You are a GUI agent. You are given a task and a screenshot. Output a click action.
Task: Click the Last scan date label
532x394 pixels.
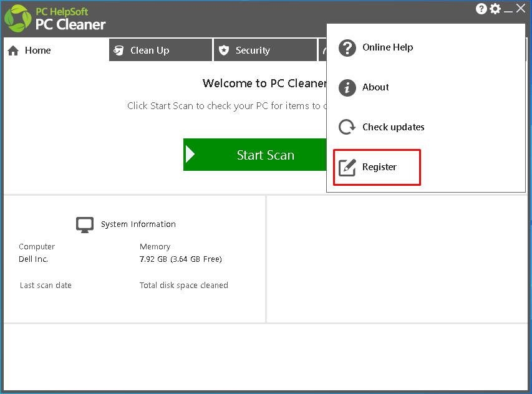[46, 285]
